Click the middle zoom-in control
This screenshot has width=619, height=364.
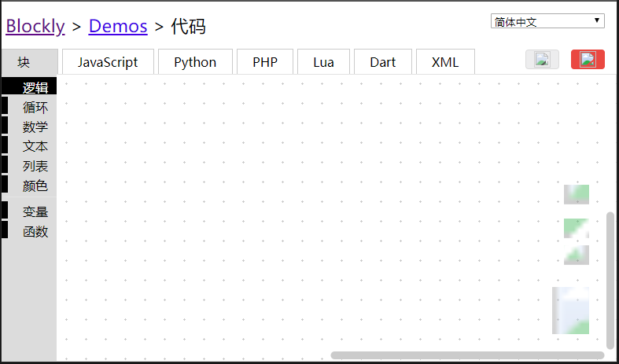577,228
